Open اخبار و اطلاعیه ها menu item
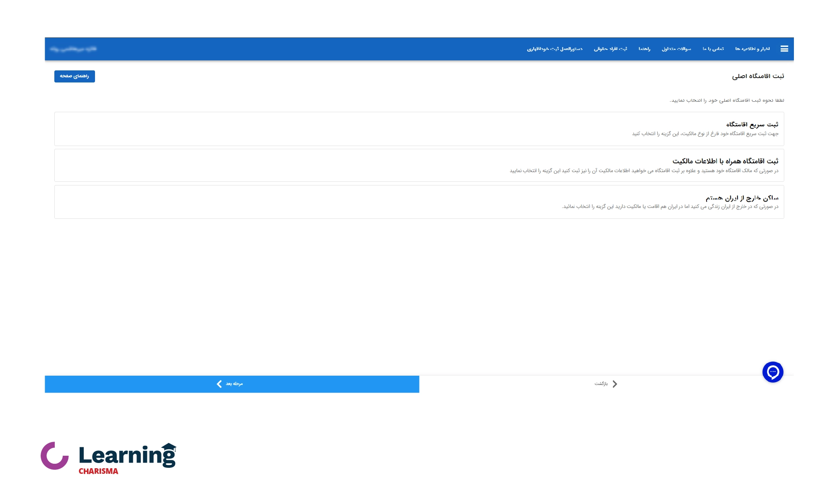The image size is (839, 504). [752, 49]
